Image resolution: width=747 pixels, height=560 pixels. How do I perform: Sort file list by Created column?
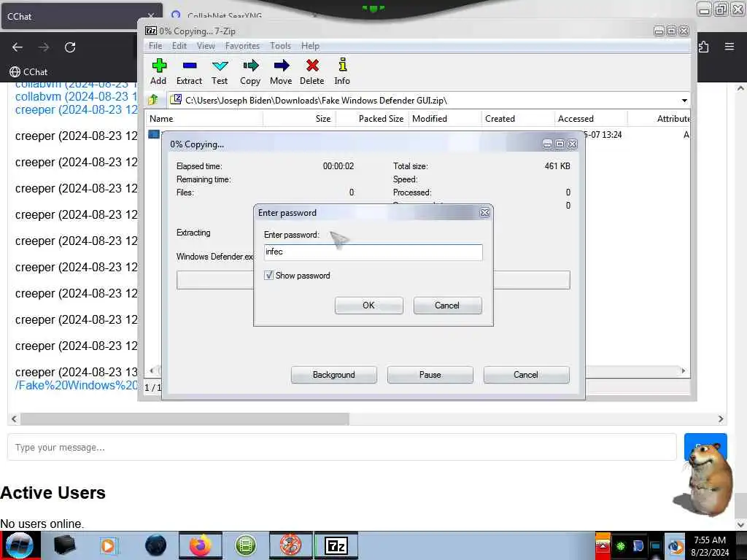pos(519,119)
